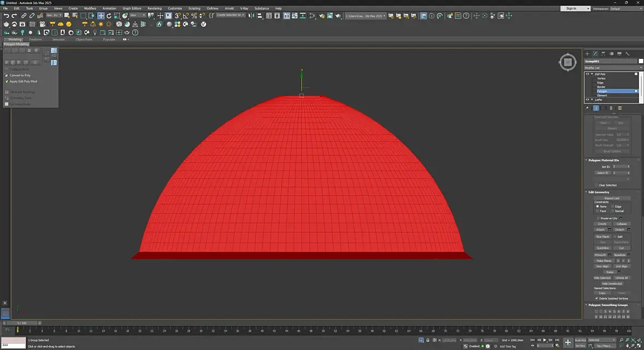This screenshot has width=644, height=350.
Task: Select the Move transform tool
Action: coord(101,16)
